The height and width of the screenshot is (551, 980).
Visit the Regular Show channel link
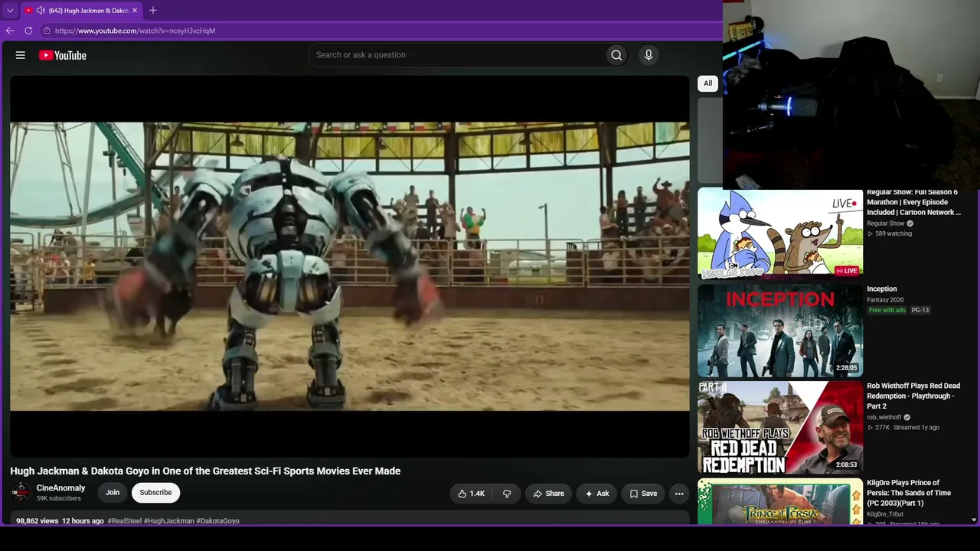tap(886, 223)
